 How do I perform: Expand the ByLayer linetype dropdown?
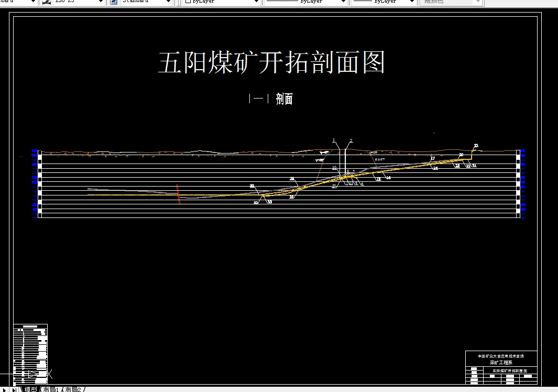point(343,2)
